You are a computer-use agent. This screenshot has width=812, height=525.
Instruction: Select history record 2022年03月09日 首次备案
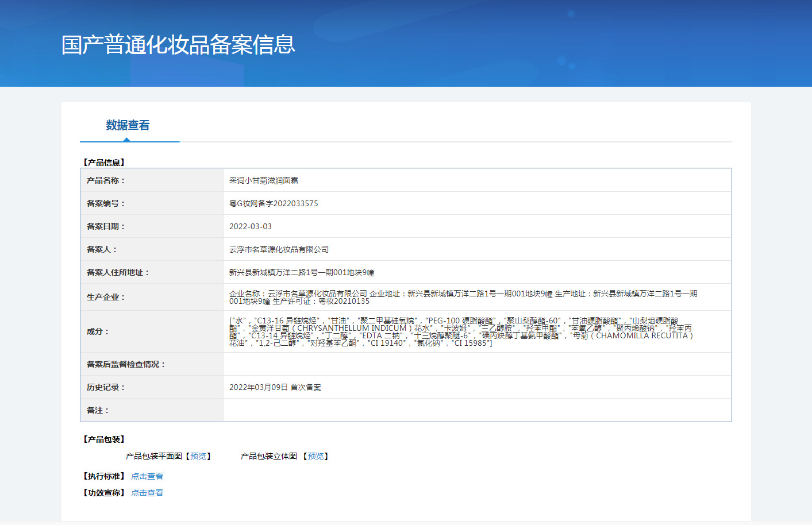[275, 387]
